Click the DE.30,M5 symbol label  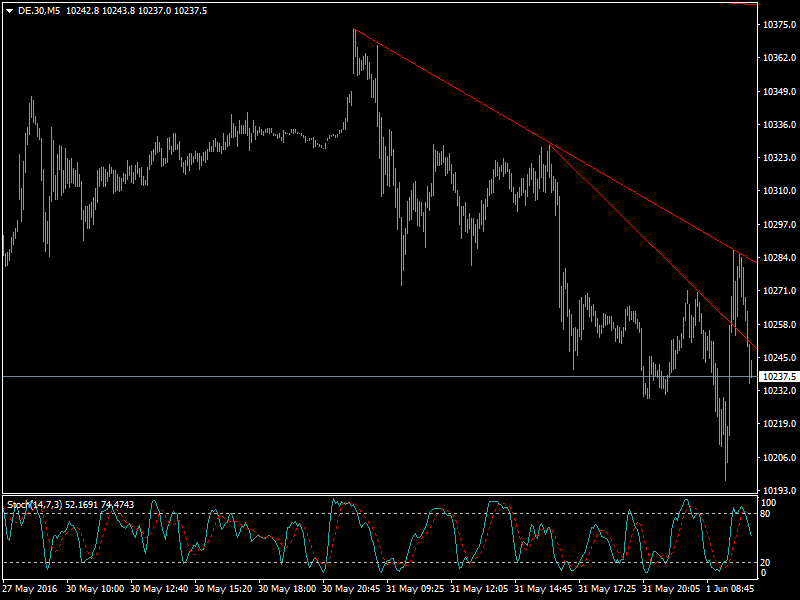(x=39, y=11)
